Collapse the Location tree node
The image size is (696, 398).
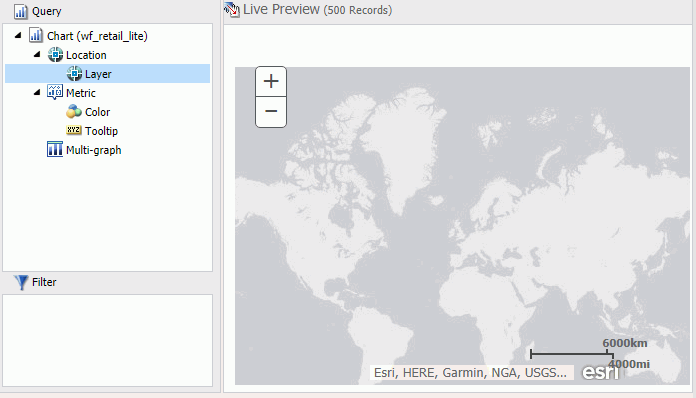[x=37, y=55]
